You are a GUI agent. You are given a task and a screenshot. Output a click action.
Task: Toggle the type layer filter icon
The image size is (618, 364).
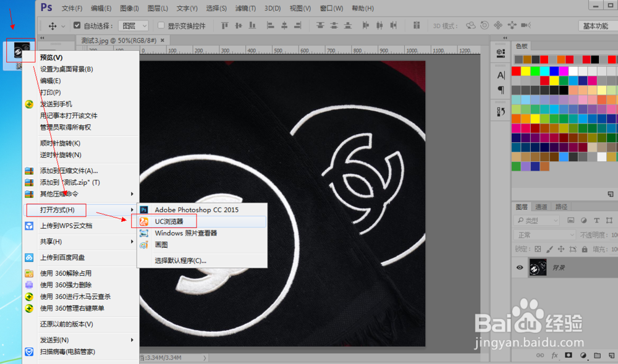pos(596,220)
